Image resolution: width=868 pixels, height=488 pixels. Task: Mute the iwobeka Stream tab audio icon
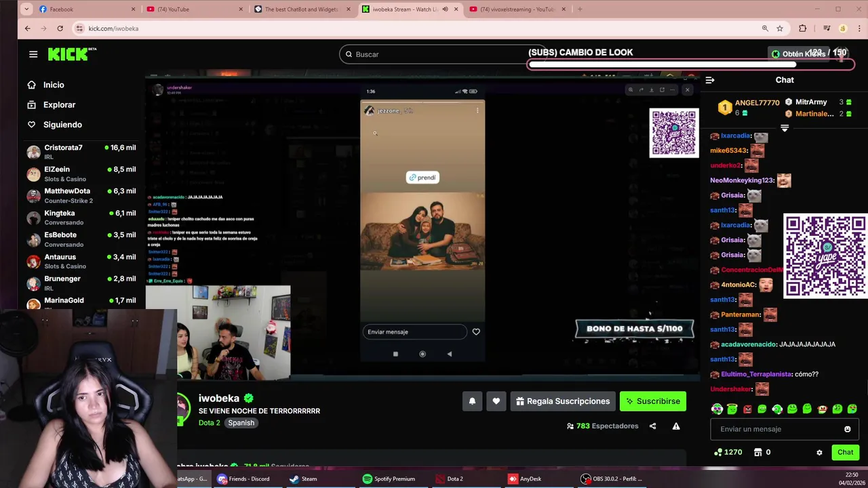[x=445, y=9]
